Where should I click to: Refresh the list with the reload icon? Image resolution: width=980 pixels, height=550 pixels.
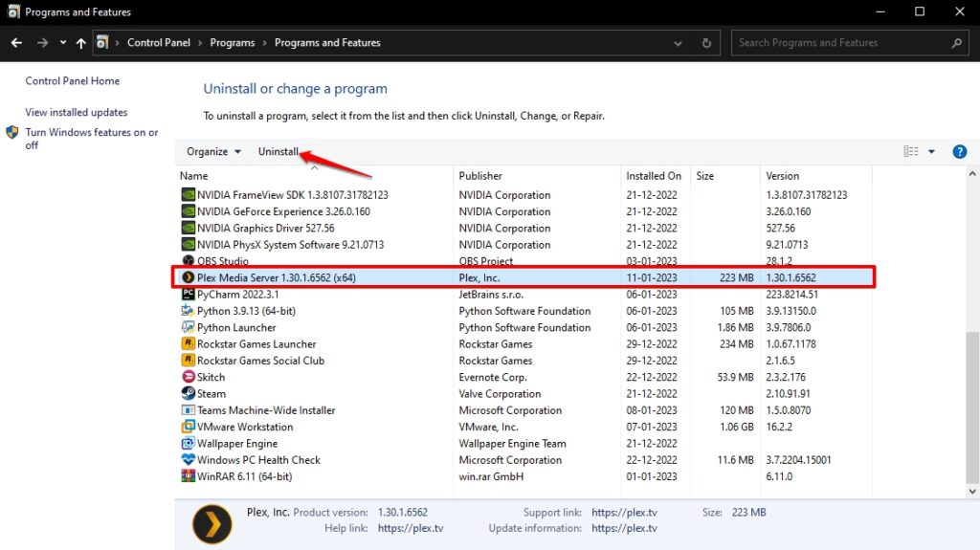[707, 43]
